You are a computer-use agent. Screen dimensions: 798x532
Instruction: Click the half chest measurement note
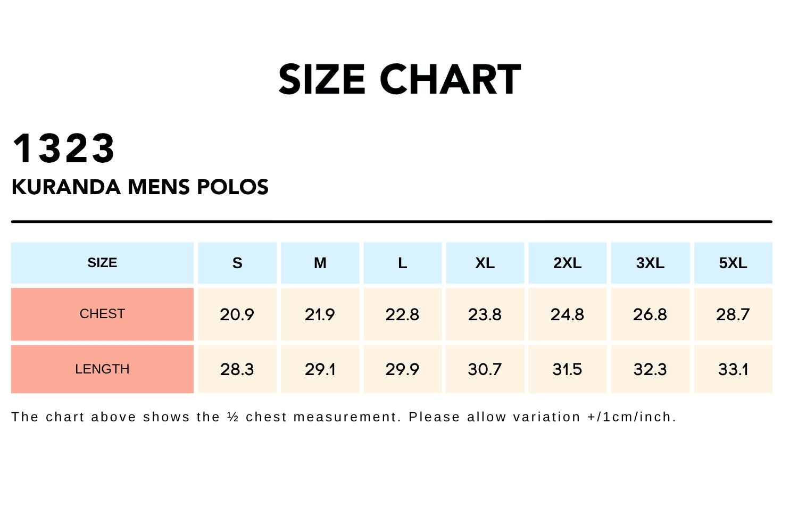click(x=344, y=417)
